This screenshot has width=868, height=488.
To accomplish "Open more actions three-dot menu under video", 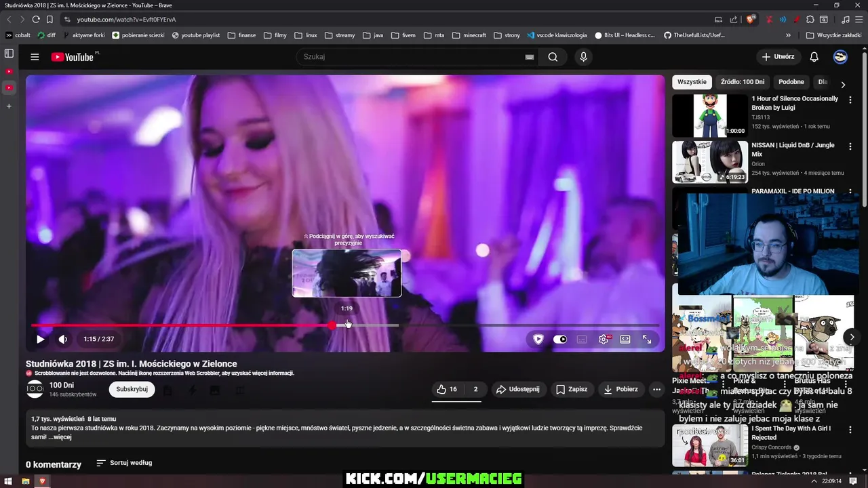I will pos(656,389).
